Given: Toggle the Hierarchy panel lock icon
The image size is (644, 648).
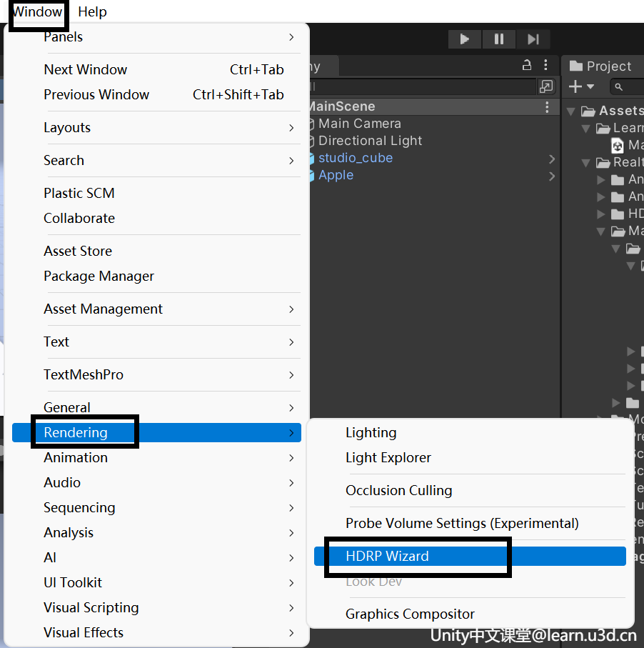Looking at the screenshot, I should tap(527, 65).
